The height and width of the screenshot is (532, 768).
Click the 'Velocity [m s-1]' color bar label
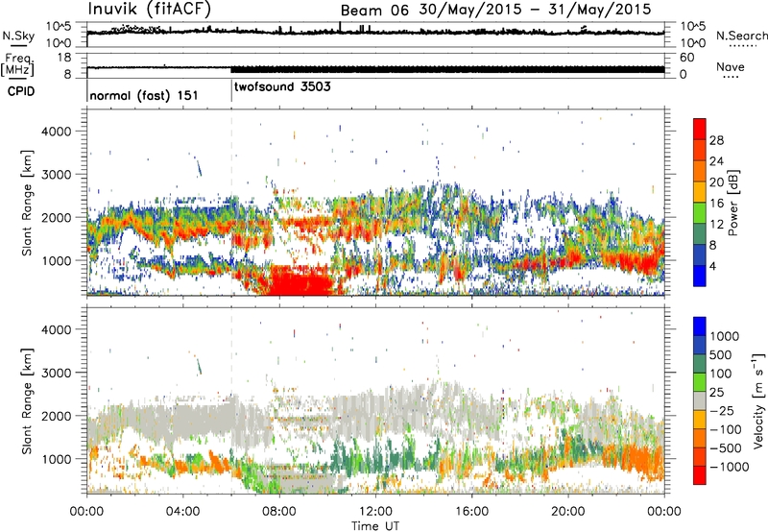pos(758,400)
